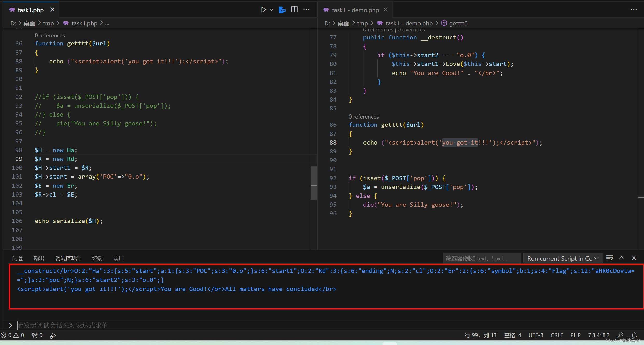
Task: Select language mode PHP
Action: click(575, 335)
